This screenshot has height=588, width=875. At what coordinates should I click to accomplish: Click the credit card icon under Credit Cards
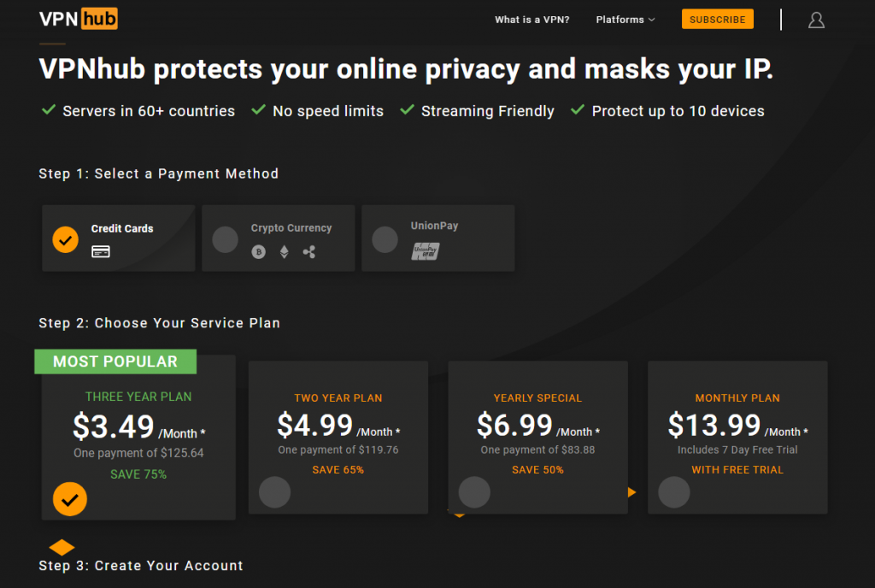coord(101,251)
